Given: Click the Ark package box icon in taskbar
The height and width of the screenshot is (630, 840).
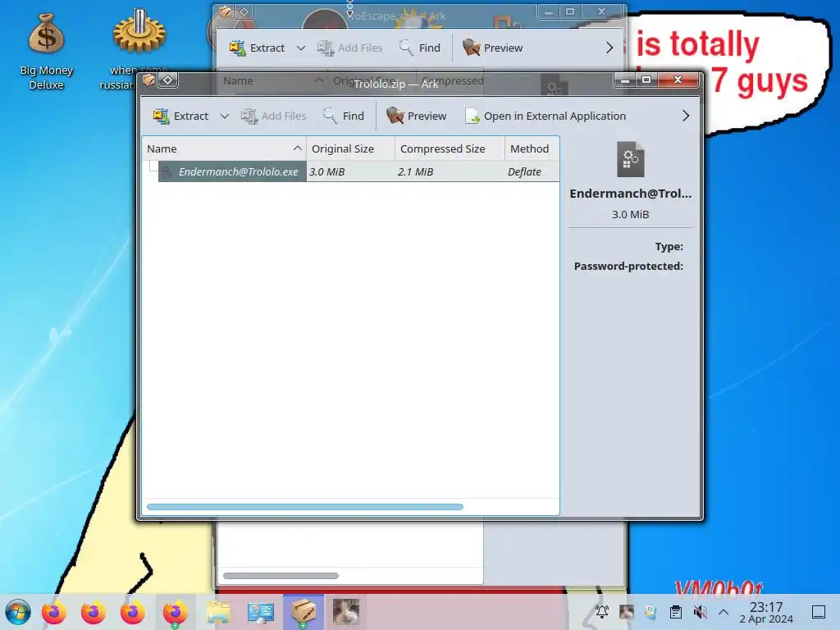Looking at the screenshot, I should (304, 612).
